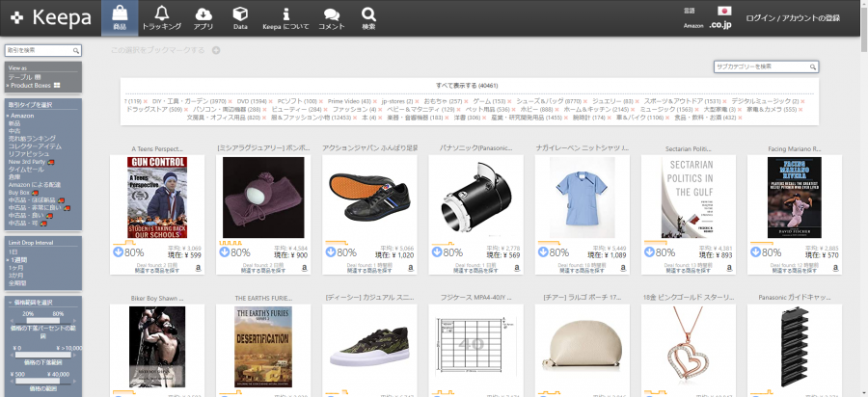Select 1週間 drop interval
This screenshot has height=397, width=868.
(x=17, y=259)
